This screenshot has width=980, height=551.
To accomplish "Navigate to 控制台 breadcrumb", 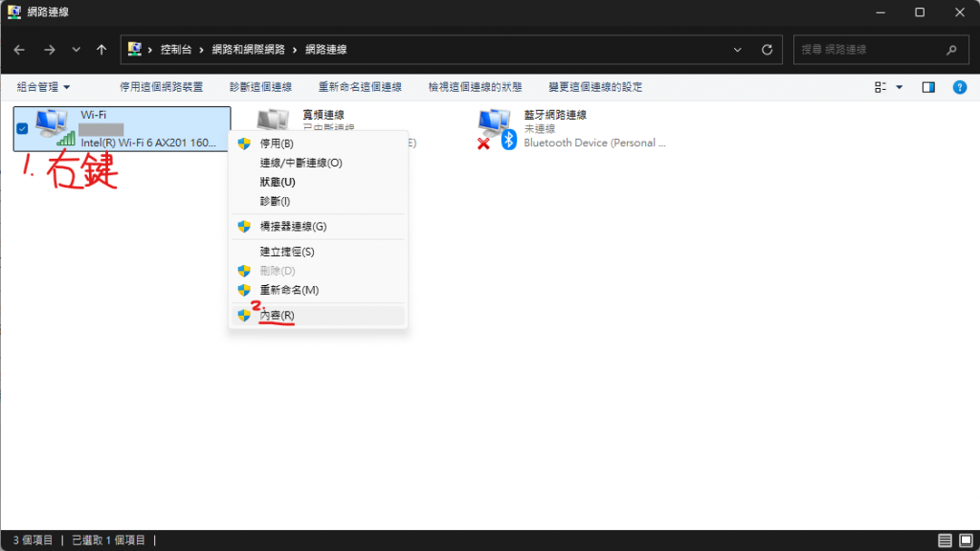I will [x=176, y=50].
